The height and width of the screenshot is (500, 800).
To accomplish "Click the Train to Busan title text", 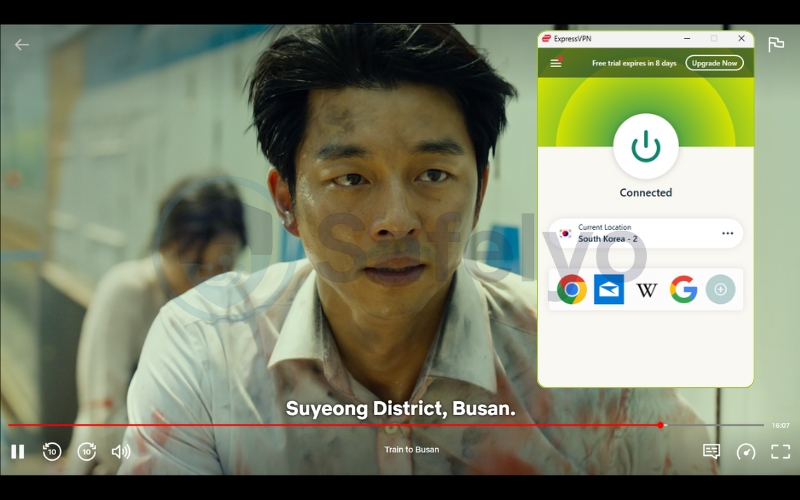I will coord(412,449).
